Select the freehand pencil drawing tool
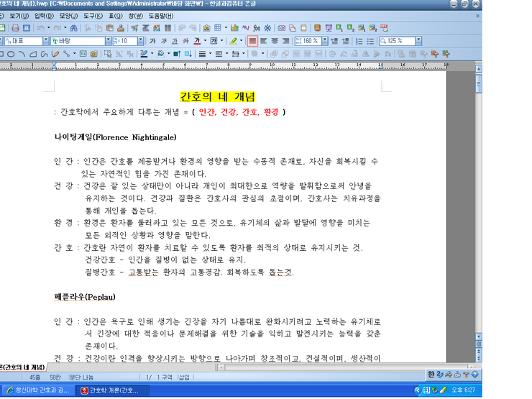The image size is (532, 399). [x=55, y=54]
